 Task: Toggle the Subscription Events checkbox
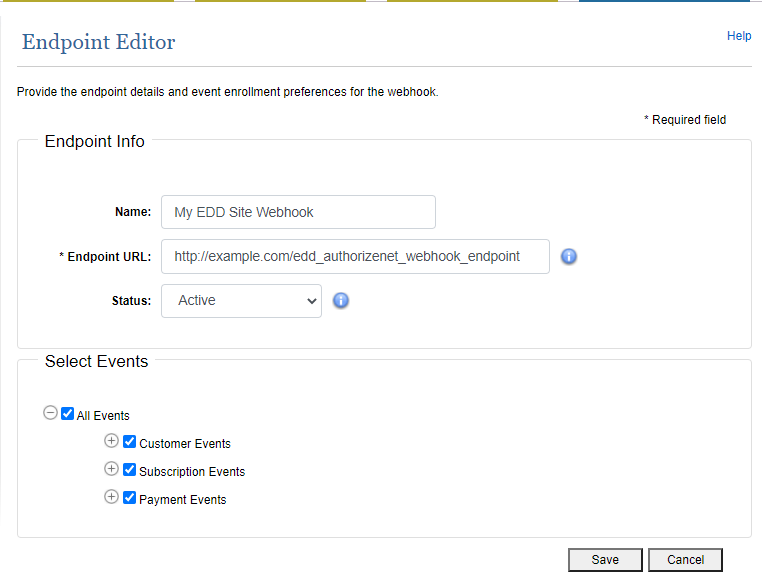click(129, 470)
